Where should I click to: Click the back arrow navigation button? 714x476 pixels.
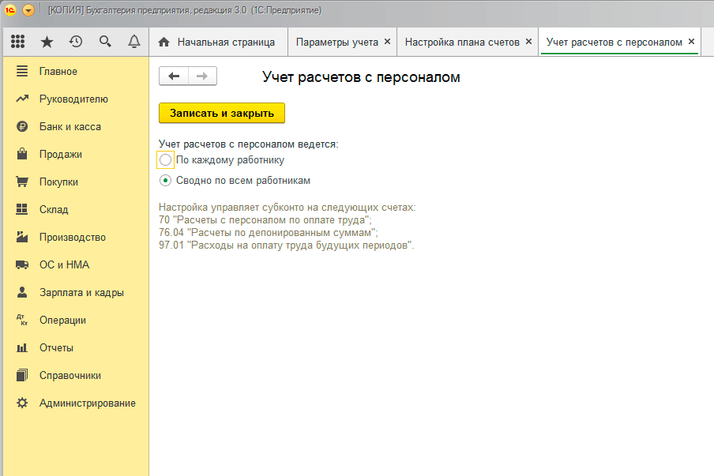pos(174,76)
